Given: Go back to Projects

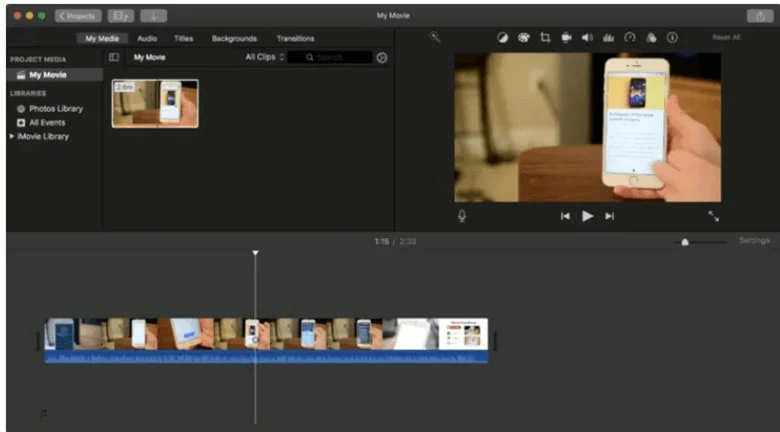Looking at the screenshot, I should tap(78, 16).
